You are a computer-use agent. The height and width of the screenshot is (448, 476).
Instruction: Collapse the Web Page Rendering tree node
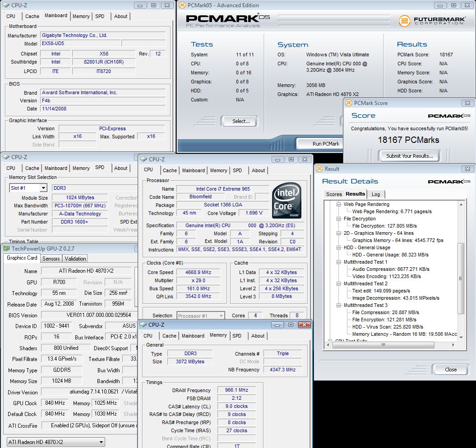coord(339,205)
